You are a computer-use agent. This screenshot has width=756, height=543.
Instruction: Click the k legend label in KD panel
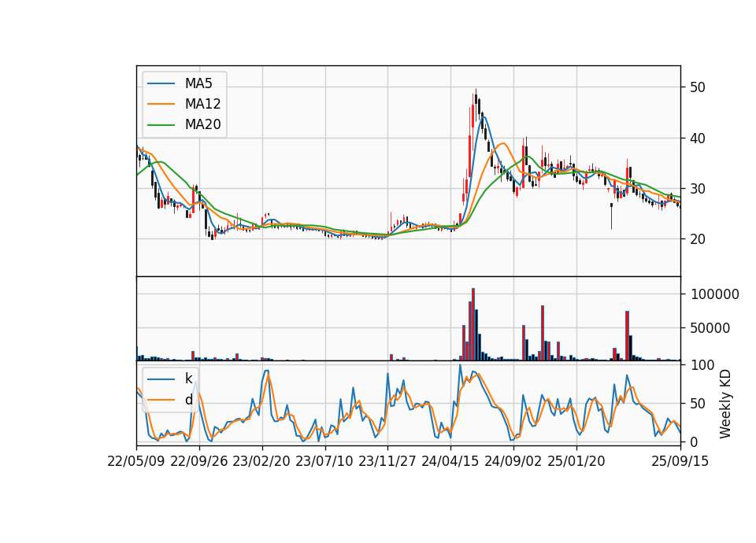click(x=188, y=379)
